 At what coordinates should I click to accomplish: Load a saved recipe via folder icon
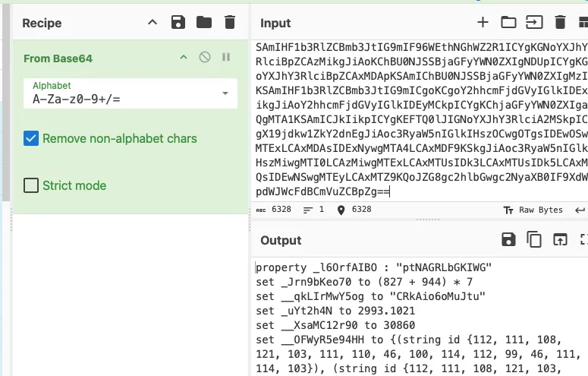tap(204, 23)
